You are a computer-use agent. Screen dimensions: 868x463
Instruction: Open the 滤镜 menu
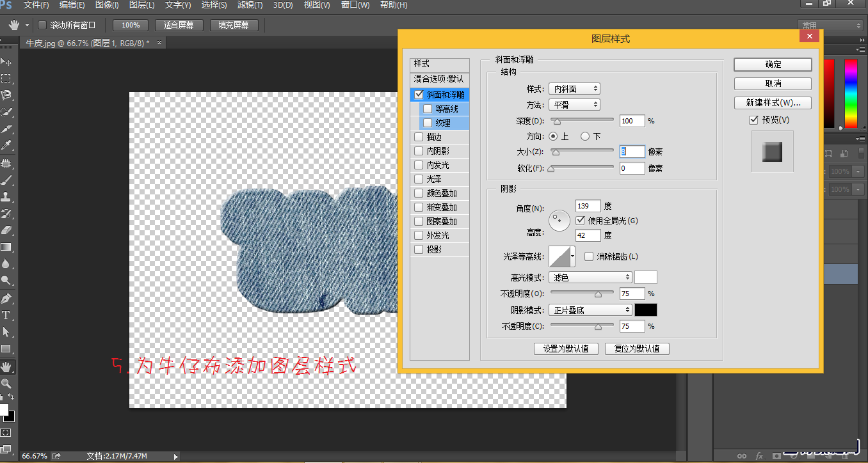coord(250,5)
